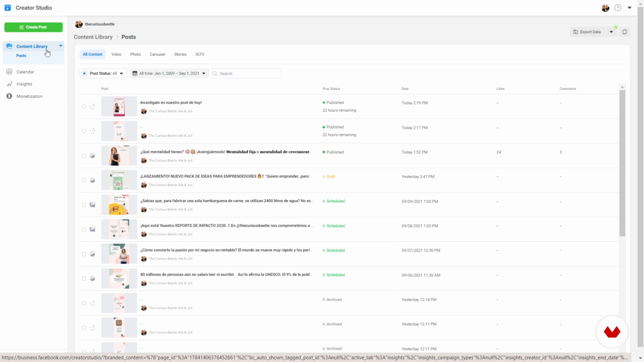Select checkbox for Yesterday 12:14 PM archived story

(x=84, y=303)
